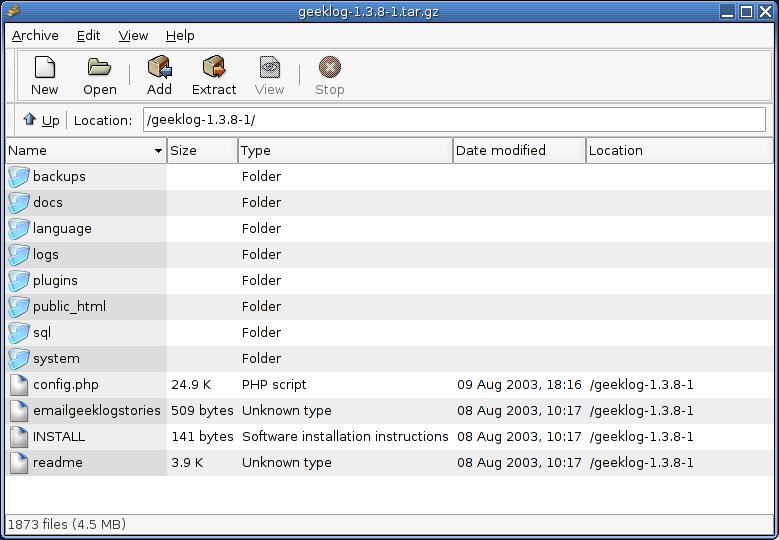Screen dimensions: 779x540
Task: Click the plugins folder icon
Action: point(19,281)
